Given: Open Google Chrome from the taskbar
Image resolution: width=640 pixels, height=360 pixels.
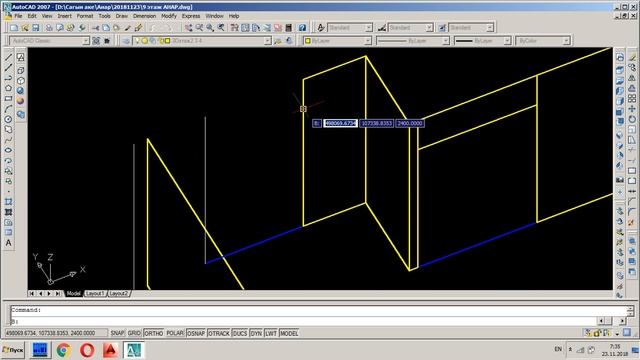Looking at the screenshot, I should tap(64, 350).
